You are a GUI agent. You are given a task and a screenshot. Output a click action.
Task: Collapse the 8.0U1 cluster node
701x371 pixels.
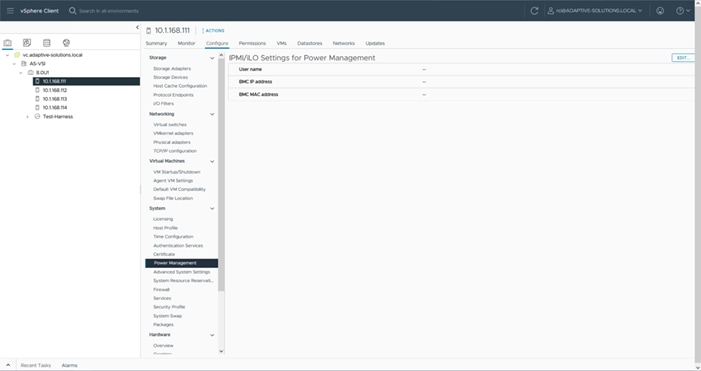pos(21,72)
